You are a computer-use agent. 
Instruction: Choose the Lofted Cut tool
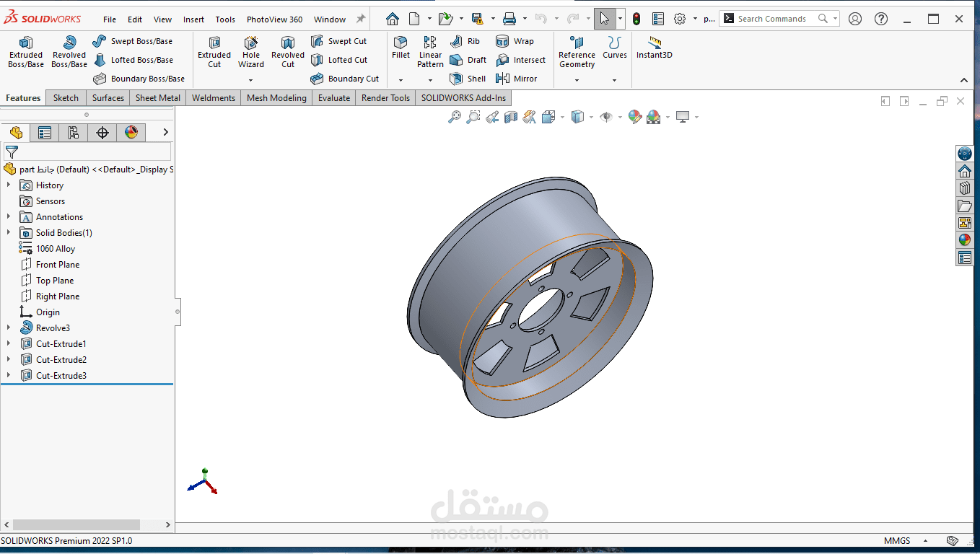pyautogui.click(x=340, y=60)
